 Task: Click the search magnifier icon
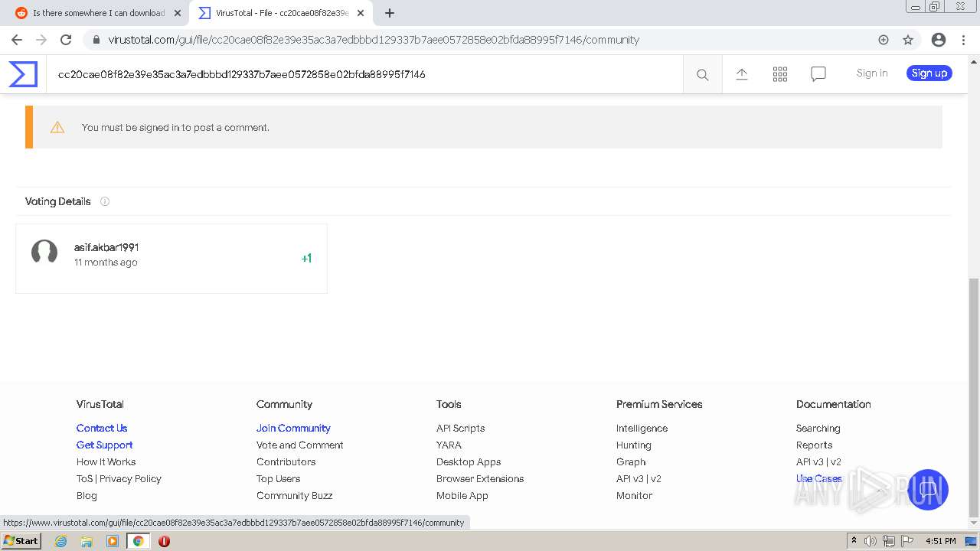(702, 74)
